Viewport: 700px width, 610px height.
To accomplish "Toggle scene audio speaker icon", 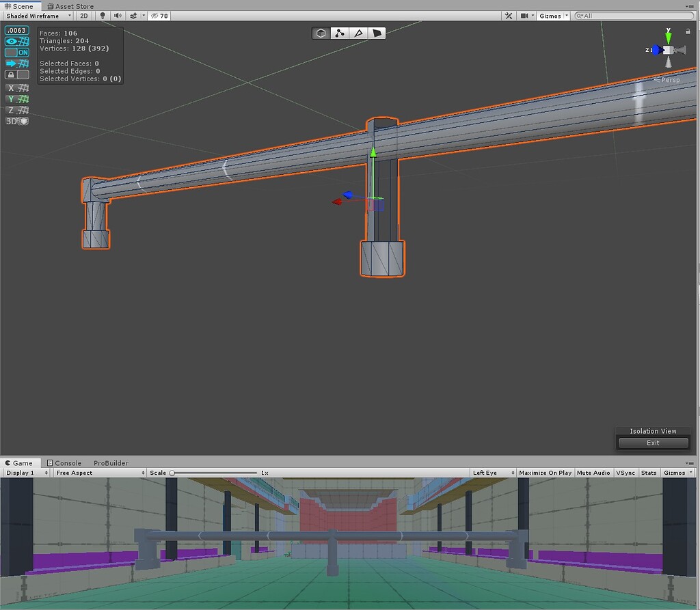I will pos(118,16).
